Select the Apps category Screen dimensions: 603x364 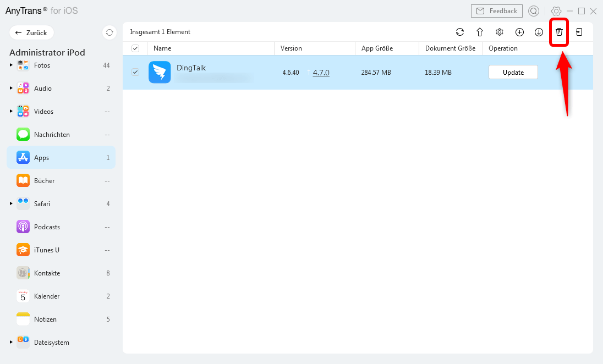coord(61,158)
